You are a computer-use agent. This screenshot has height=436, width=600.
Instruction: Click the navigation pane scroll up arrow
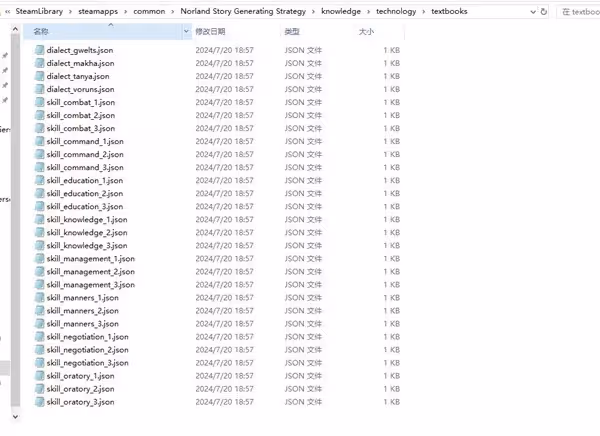click(15, 29)
